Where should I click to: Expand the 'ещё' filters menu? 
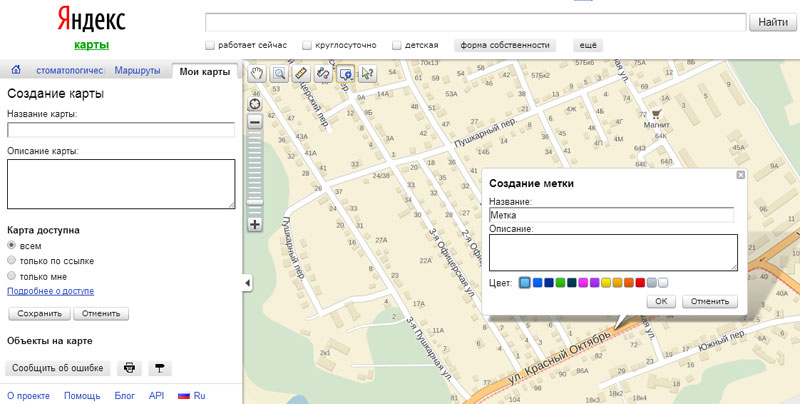point(588,45)
